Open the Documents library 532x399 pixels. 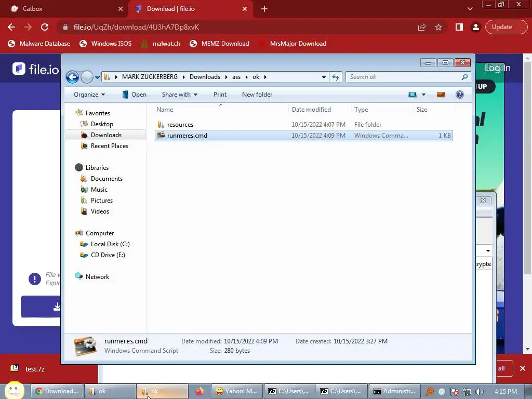coord(107,179)
